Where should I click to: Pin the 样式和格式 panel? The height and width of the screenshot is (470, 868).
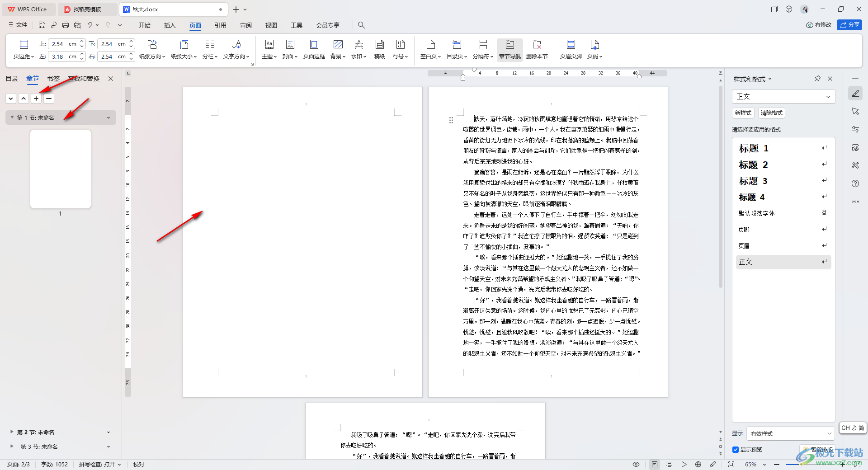[x=817, y=79]
